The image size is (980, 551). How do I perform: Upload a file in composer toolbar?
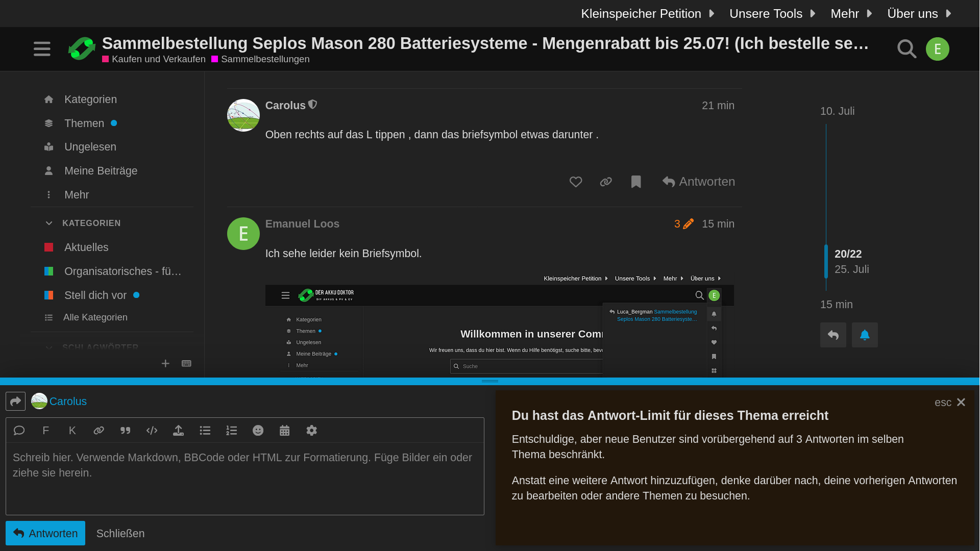(178, 431)
